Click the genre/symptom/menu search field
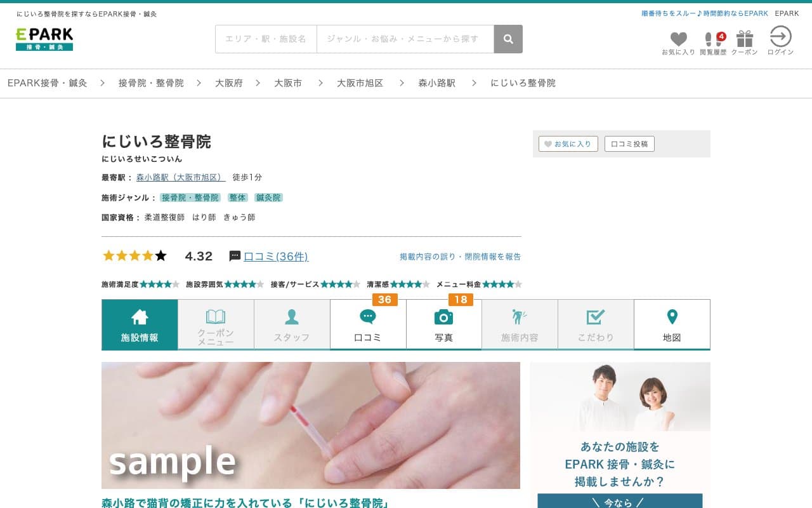This screenshot has width=812, height=508. [405, 39]
